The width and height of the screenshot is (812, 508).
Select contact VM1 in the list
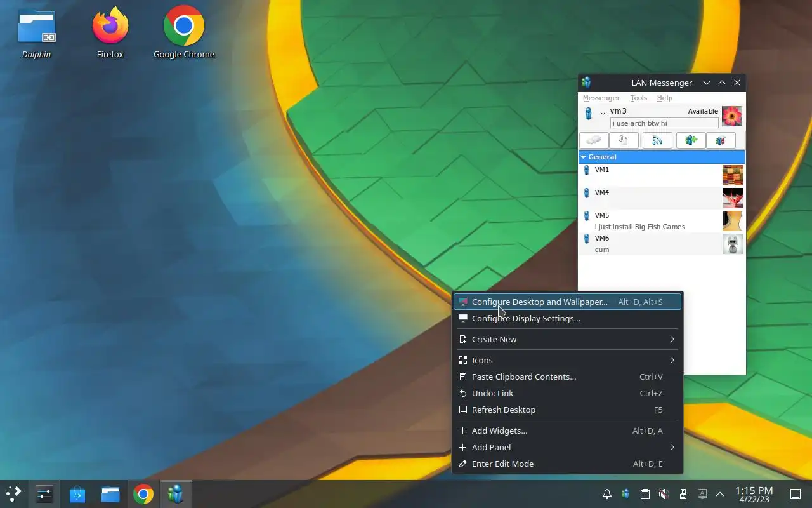tap(662, 175)
